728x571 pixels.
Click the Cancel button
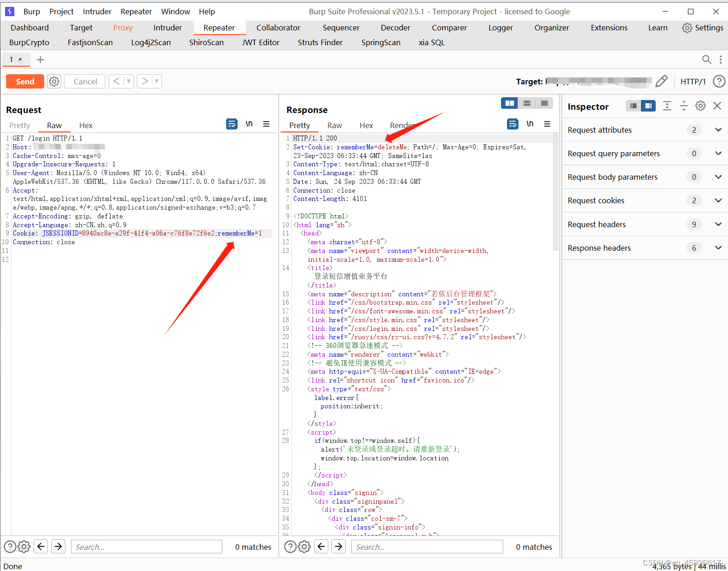(x=85, y=82)
